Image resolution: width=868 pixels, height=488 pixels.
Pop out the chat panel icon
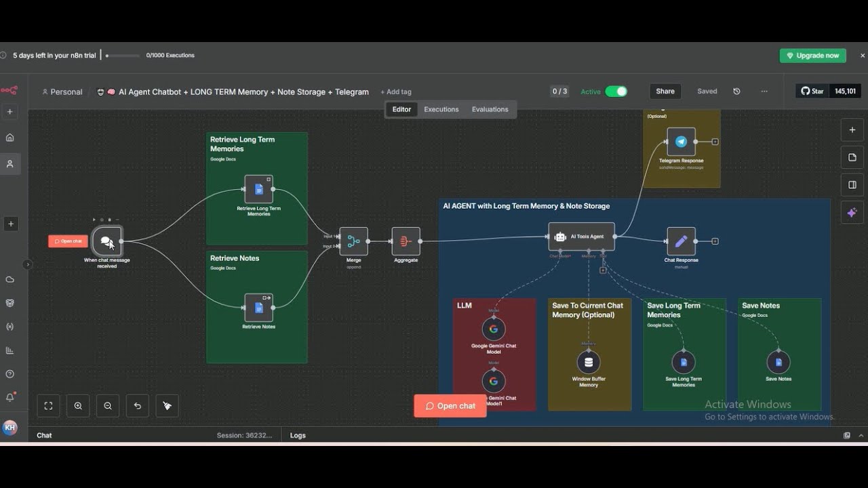[x=847, y=435]
